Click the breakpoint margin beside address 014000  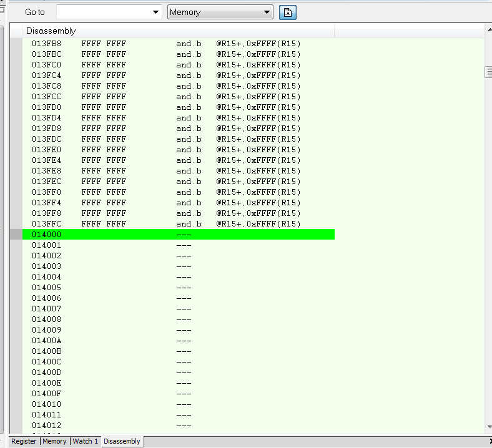[x=16, y=234]
